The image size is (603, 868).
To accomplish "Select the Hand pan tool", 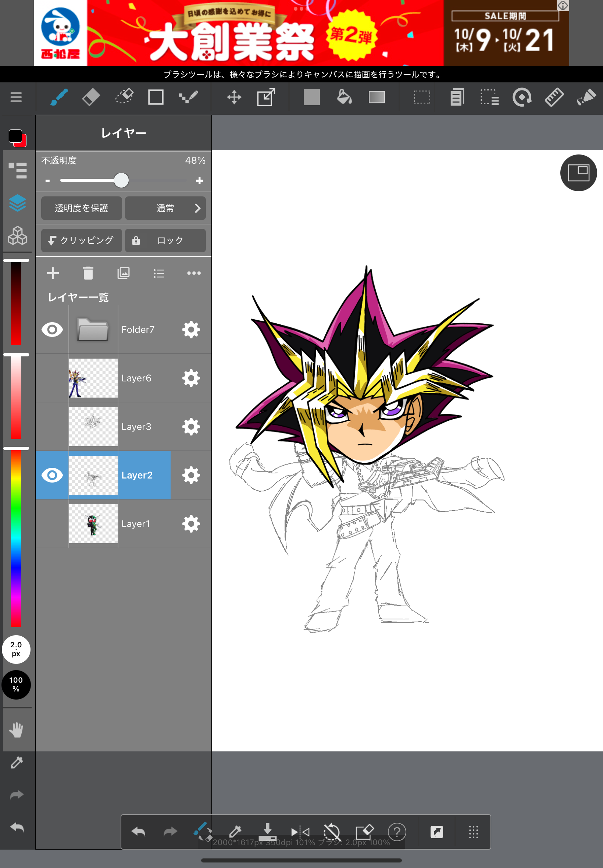I will point(17,730).
